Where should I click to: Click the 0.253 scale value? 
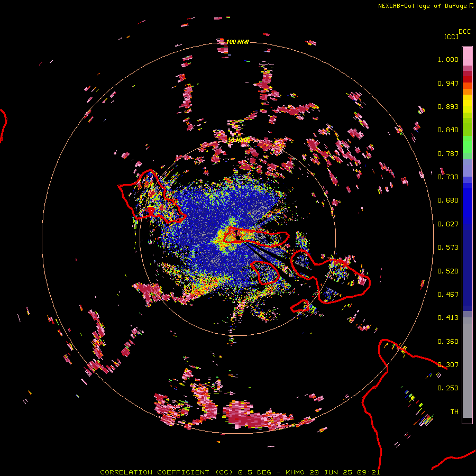448,388
